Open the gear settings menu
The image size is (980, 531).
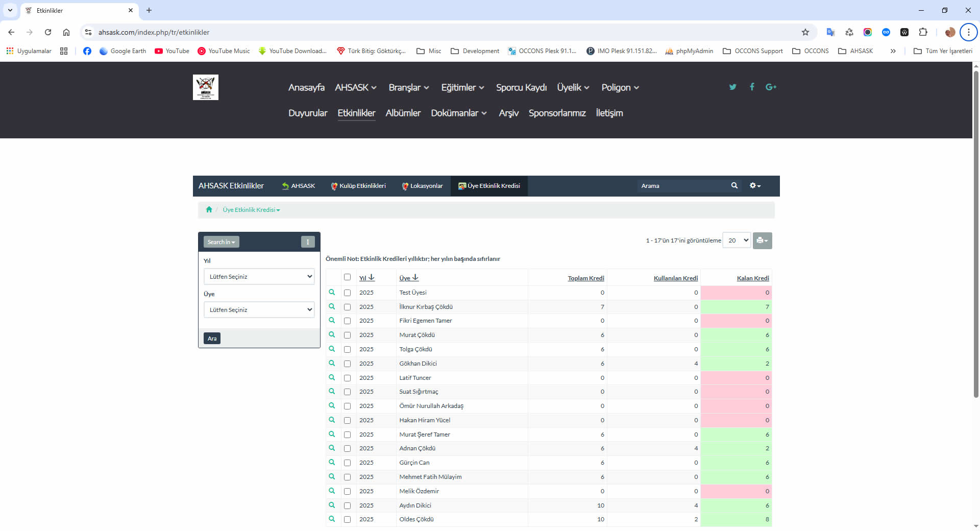click(755, 186)
